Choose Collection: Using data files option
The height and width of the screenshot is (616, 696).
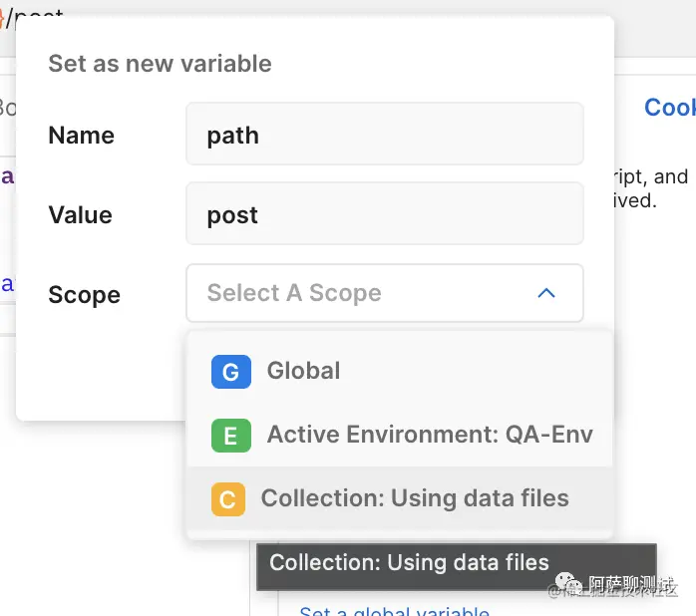tap(400, 498)
